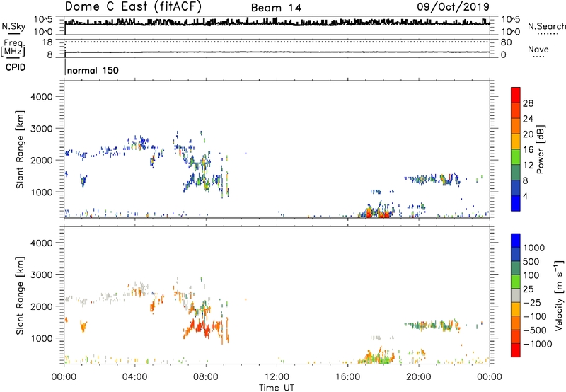The height and width of the screenshot is (392, 566).
Task: Click the "4000" tick of the power panel
Action: point(42,97)
